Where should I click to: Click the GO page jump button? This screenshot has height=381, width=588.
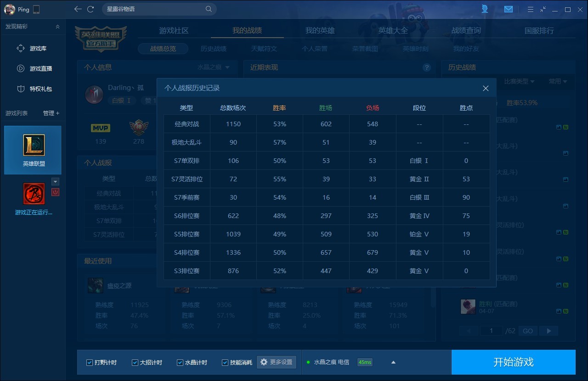click(528, 331)
